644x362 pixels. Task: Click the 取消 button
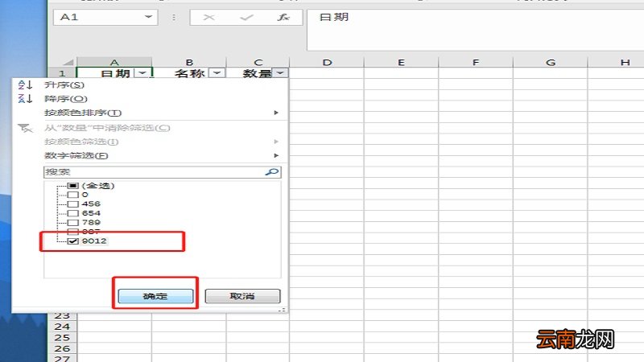pos(242,296)
